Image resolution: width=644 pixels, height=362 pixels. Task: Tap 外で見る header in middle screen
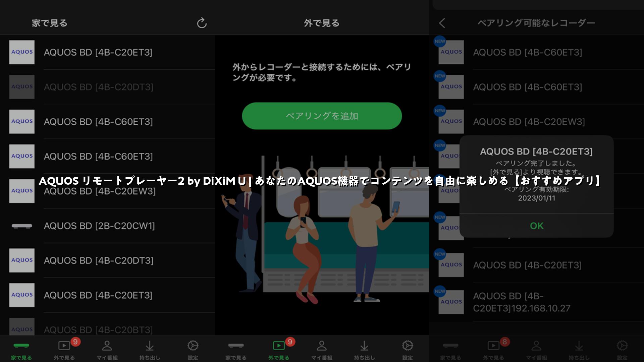coord(322,23)
